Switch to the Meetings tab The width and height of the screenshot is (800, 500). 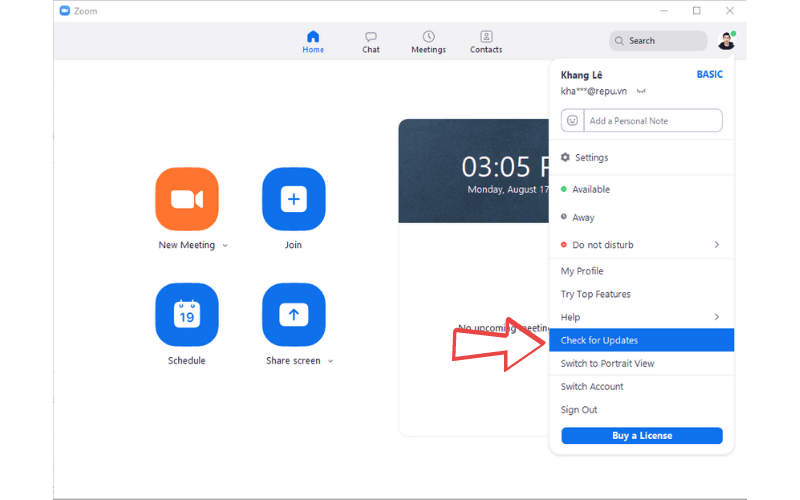(428, 42)
